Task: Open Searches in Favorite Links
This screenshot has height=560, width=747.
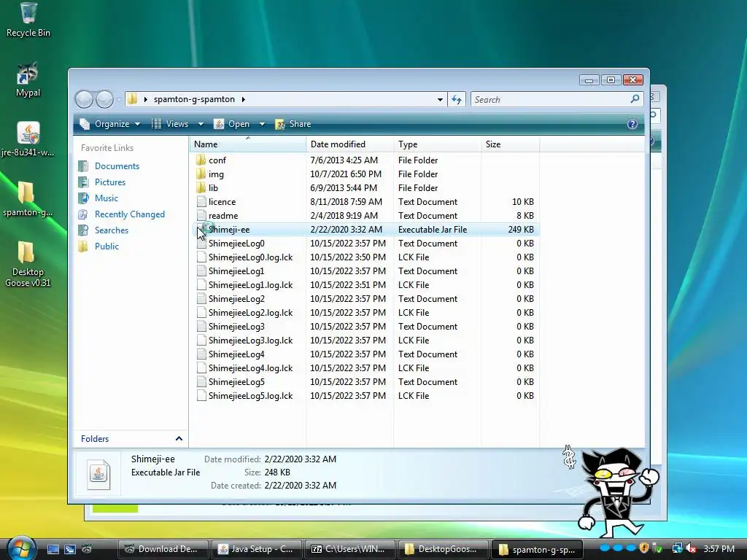Action: (112, 230)
